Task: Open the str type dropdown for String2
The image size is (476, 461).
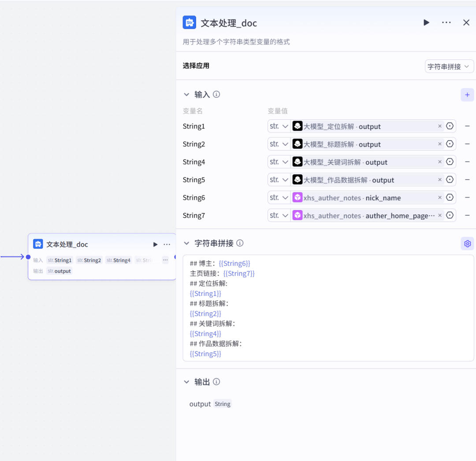Action: click(x=279, y=144)
